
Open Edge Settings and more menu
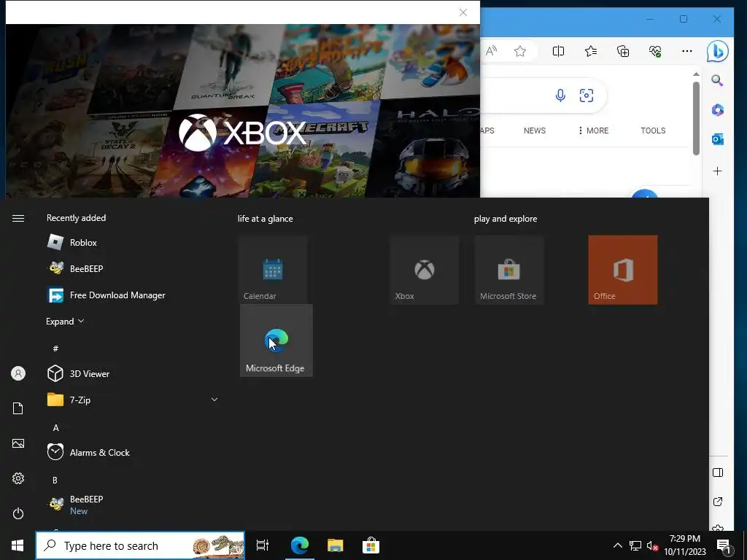tap(687, 51)
